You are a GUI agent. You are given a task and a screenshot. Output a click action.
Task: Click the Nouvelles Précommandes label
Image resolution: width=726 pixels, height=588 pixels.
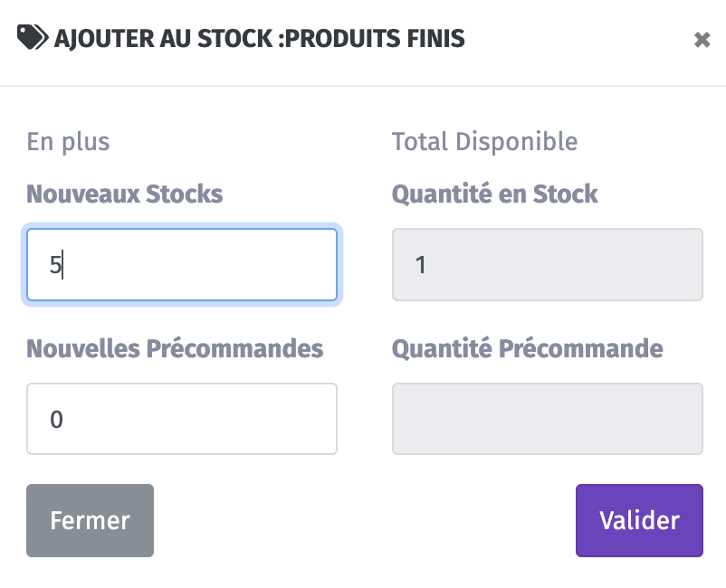[175, 348]
